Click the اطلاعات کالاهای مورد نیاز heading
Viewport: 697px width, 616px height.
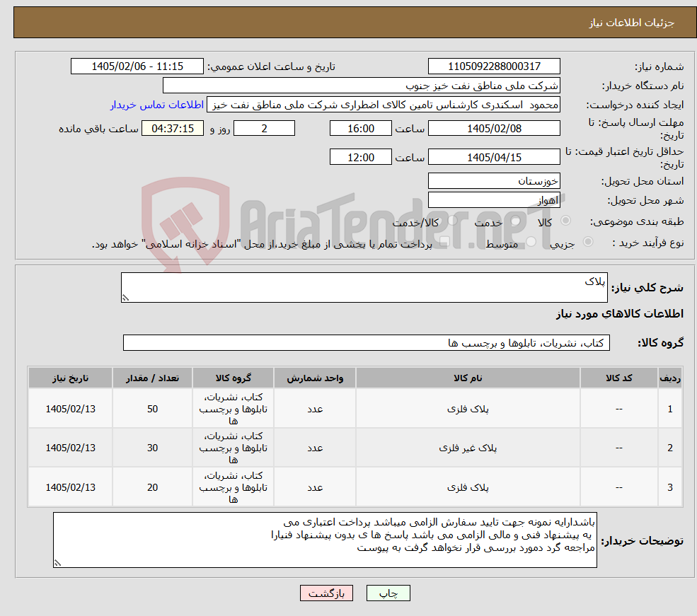click(620, 314)
